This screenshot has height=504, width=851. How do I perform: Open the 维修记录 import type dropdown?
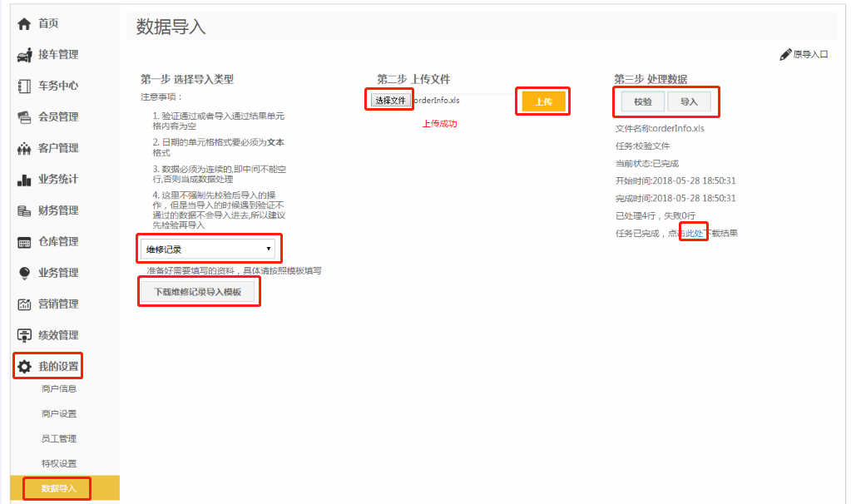(209, 249)
